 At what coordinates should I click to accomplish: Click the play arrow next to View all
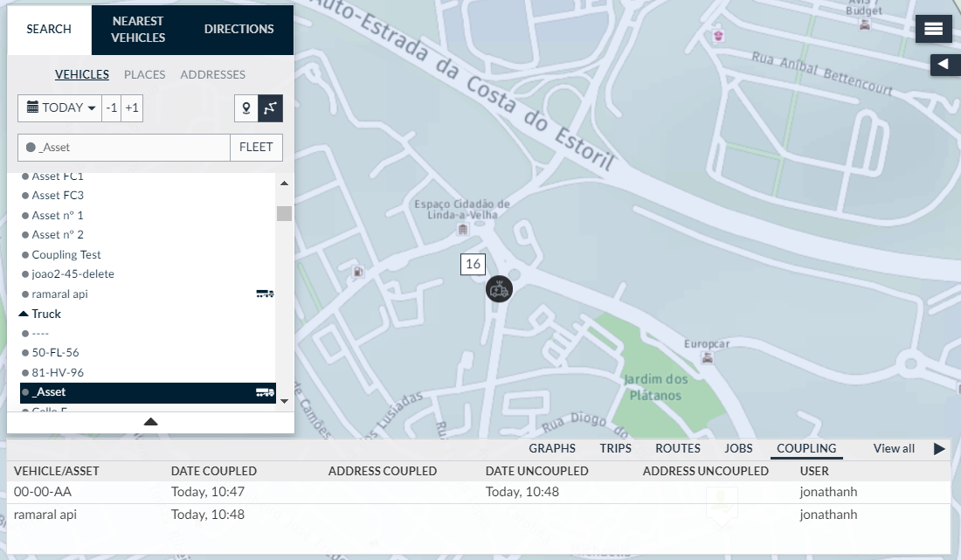[x=939, y=449]
